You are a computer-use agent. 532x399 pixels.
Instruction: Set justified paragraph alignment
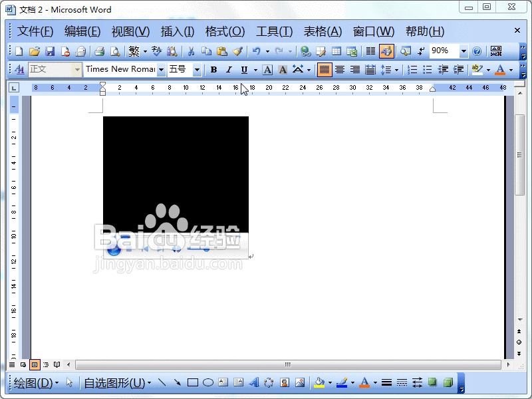pos(325,70)
